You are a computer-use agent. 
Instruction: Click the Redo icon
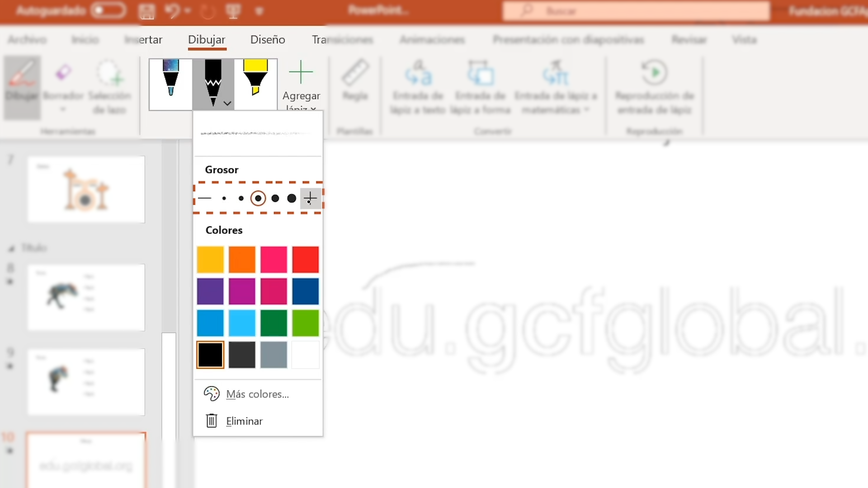[x=208, y=11]
